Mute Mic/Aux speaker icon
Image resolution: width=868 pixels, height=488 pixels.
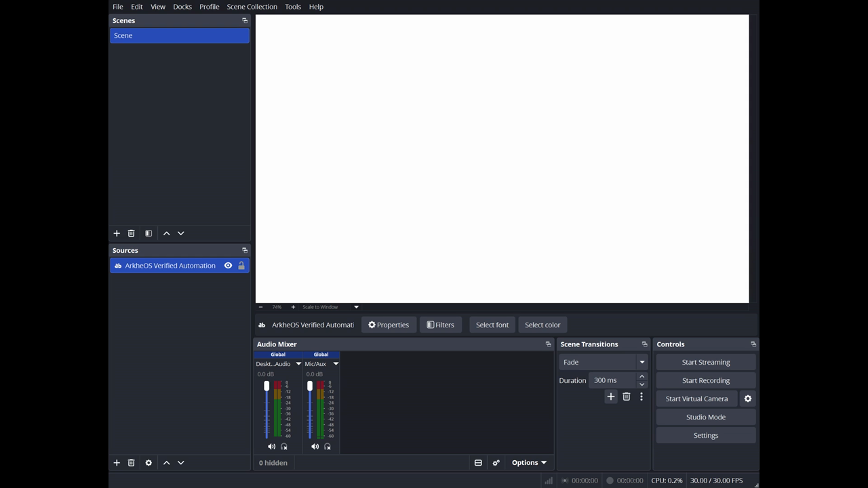(x=315, y=447)
